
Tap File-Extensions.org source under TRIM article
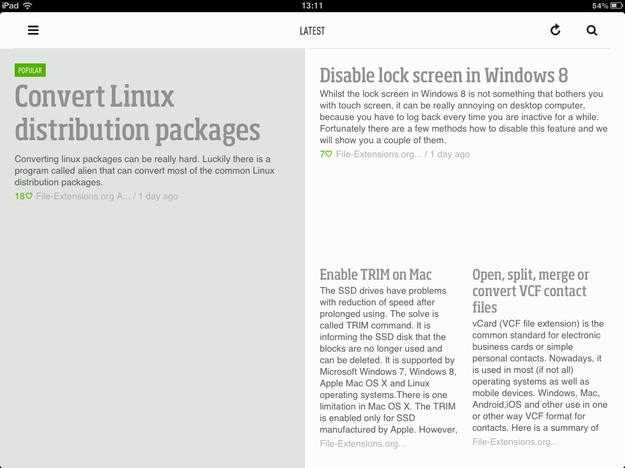[x=362, y=444]
